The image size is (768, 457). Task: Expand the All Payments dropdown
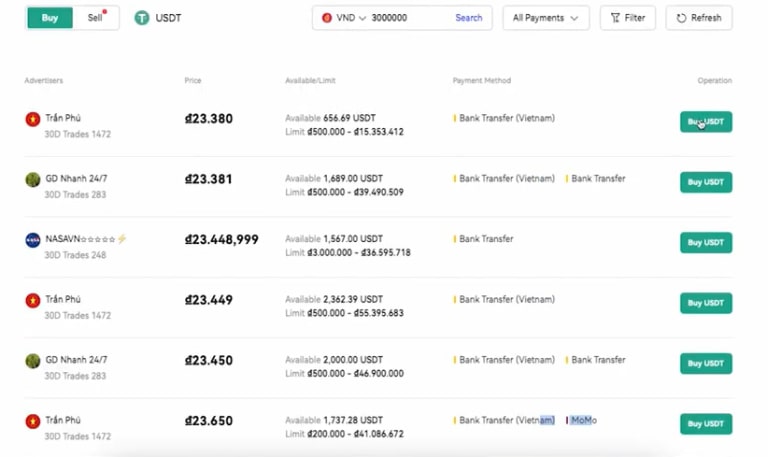[545, 18]
